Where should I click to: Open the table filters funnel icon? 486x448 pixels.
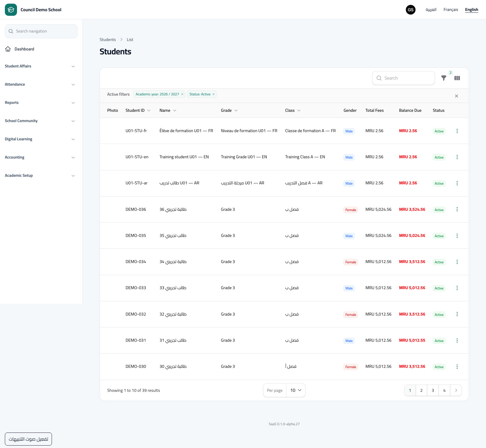tap(444, 78)
